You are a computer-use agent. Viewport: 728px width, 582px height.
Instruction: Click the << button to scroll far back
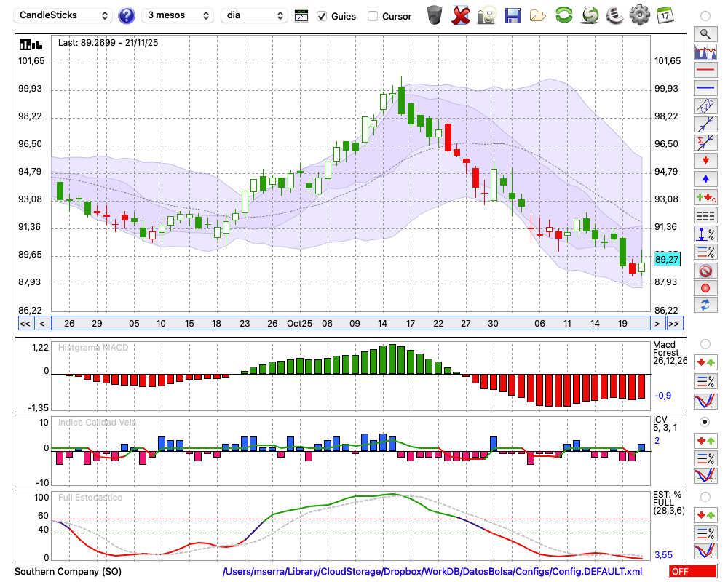[25, 324]
